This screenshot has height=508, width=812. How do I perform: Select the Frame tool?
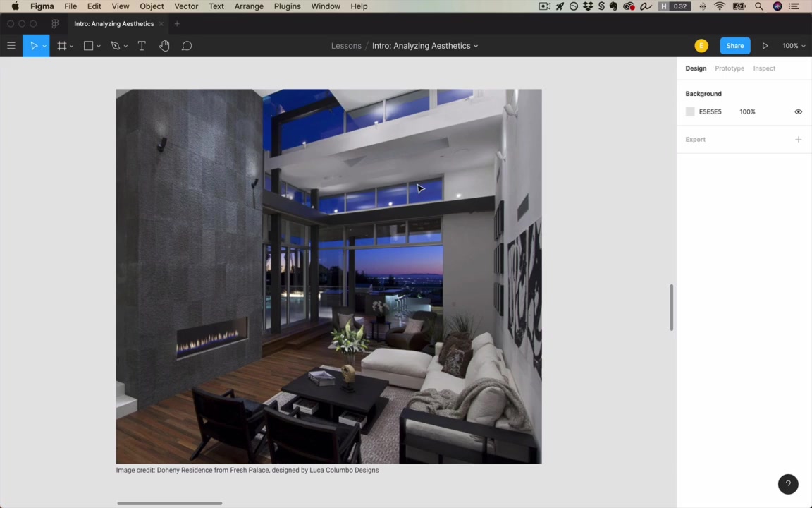coord(61,46)
